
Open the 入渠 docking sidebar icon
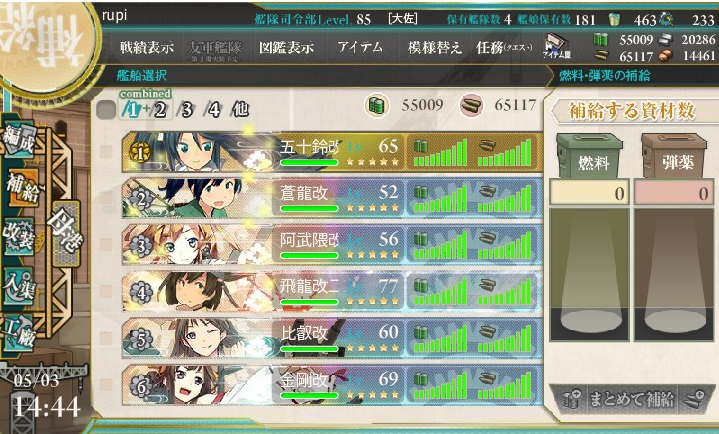19,286
